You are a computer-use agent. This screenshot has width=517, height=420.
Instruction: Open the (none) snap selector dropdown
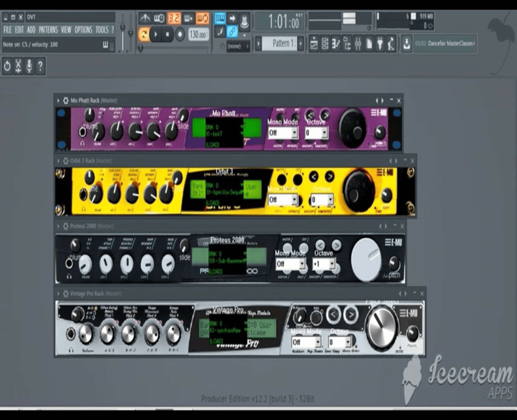238,46
